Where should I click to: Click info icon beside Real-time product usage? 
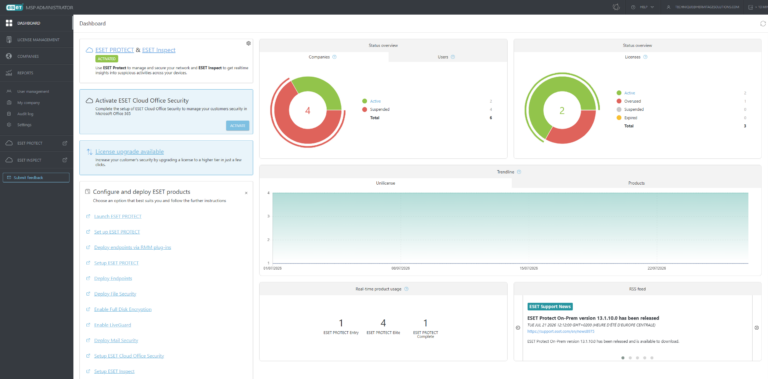point(406,289)
